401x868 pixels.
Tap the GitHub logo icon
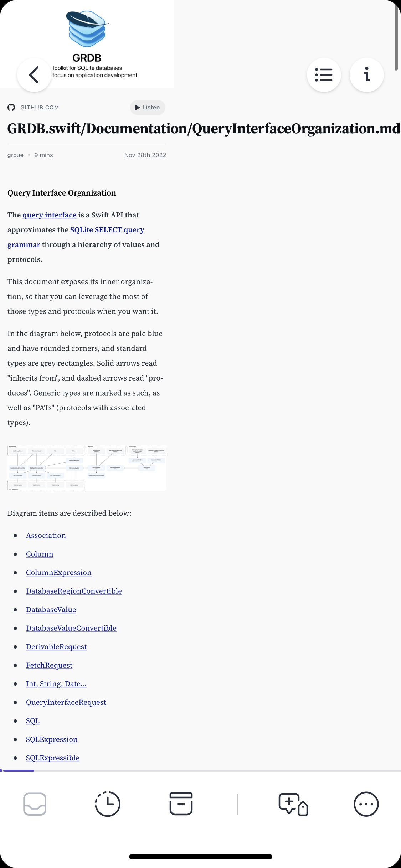(x=11, y=108)
